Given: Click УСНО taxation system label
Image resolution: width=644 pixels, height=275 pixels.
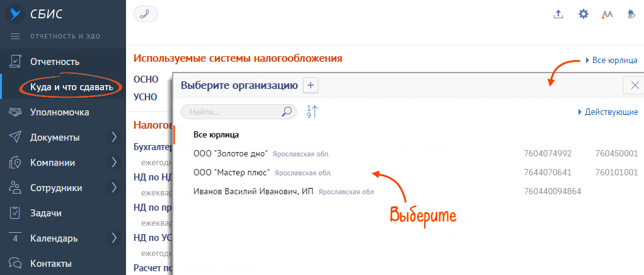Looking at the screenshot, I should point(146,97).
